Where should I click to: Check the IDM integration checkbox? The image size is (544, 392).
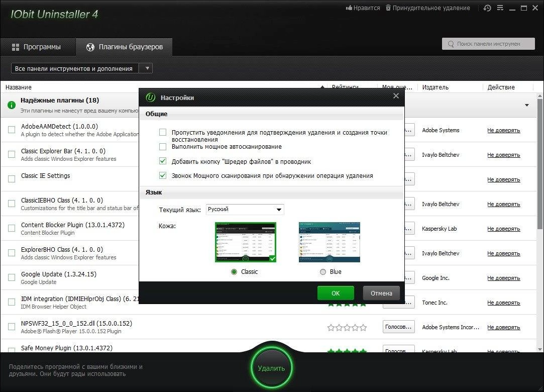coord(12,302)
